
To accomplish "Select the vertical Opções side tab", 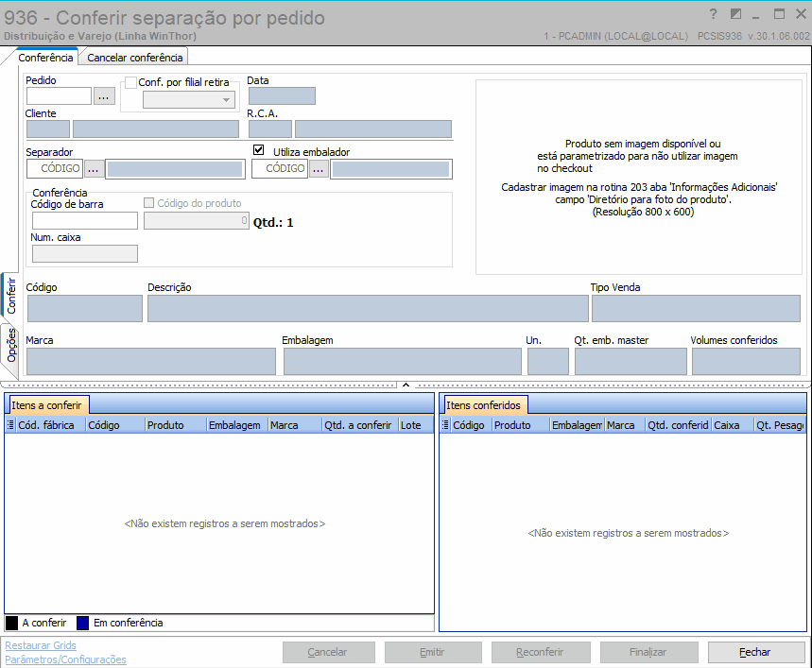I will [x=11, y=345].
